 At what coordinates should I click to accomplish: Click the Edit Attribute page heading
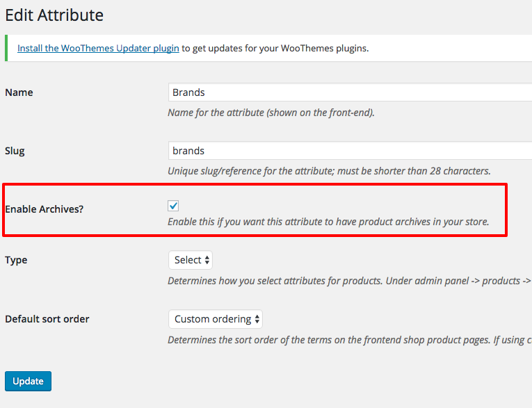pos(54,15)
